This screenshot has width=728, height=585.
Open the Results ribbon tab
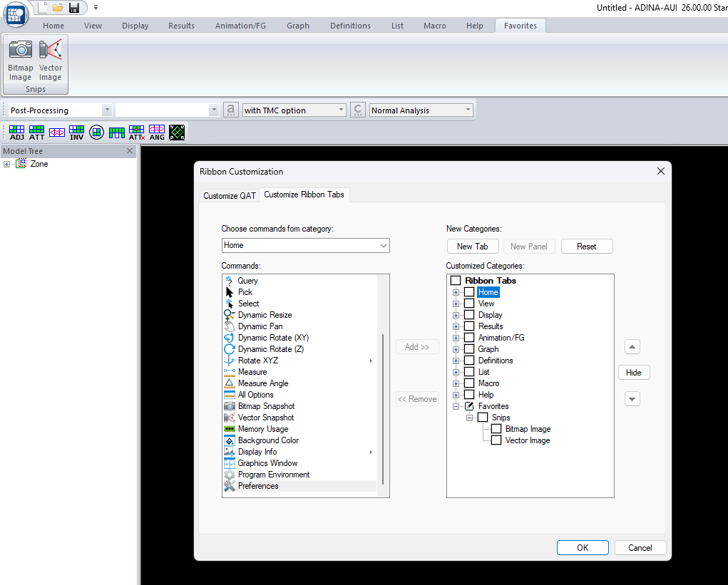(x=181, y=26)
